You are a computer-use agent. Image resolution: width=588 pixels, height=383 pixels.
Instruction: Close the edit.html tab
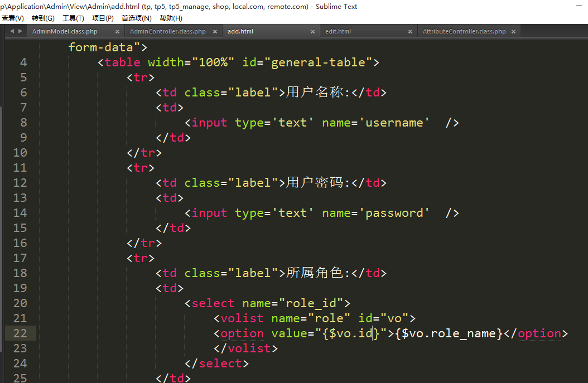pyautogui.click(x=410, y=32)
